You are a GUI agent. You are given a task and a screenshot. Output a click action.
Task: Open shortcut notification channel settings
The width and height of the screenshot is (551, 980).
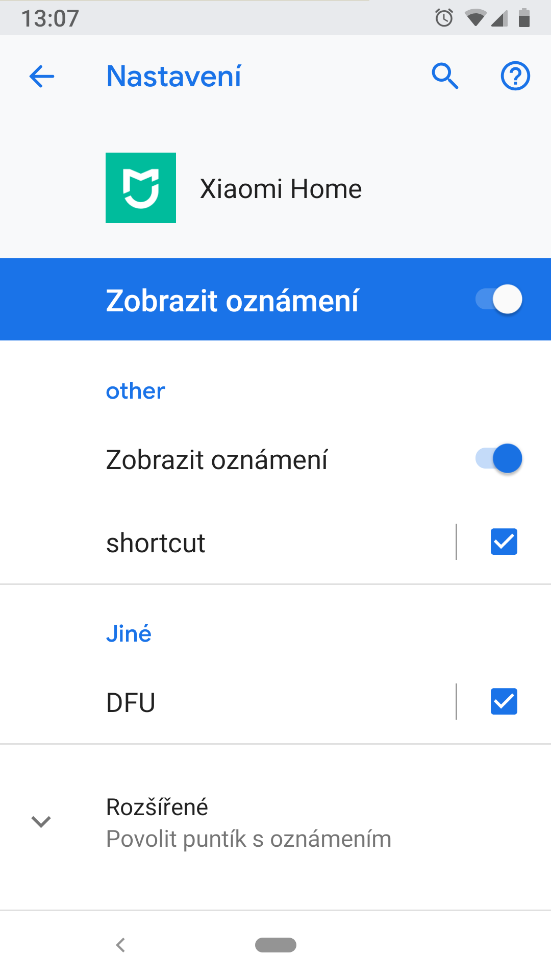[228, 542]
